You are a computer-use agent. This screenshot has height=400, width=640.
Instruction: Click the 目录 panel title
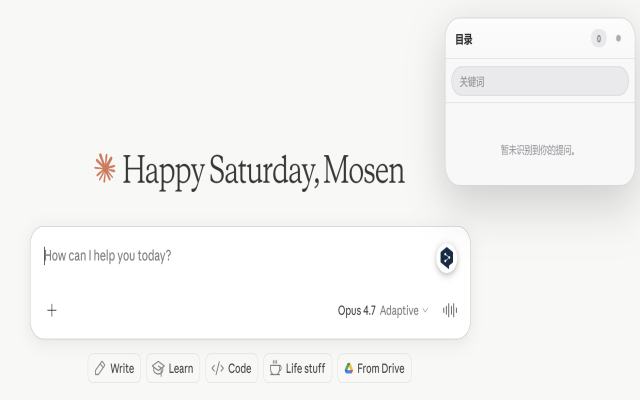tap(464, 40)
